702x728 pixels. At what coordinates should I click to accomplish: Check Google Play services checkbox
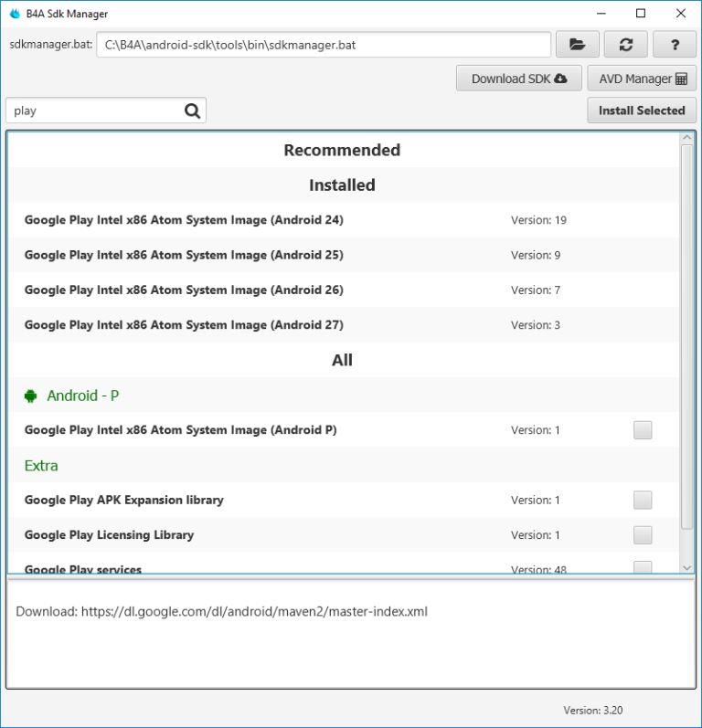click(x=643, y=567)
